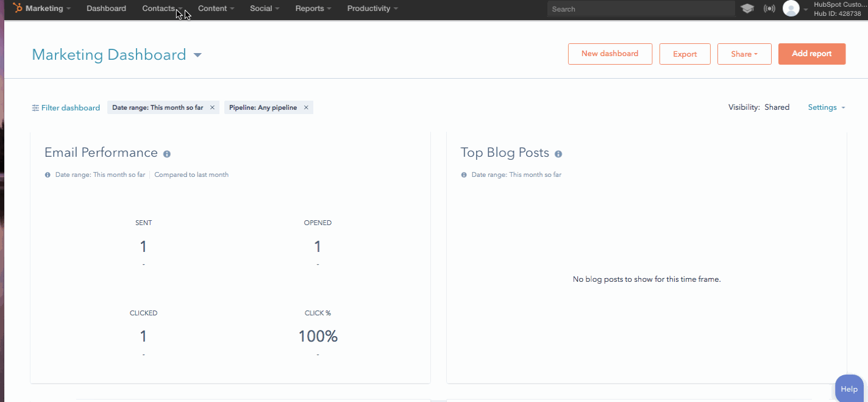This screenshot has width=868, height=402.
Task: Click info icon next to Email Performance
Action: (x=167, y=154)
